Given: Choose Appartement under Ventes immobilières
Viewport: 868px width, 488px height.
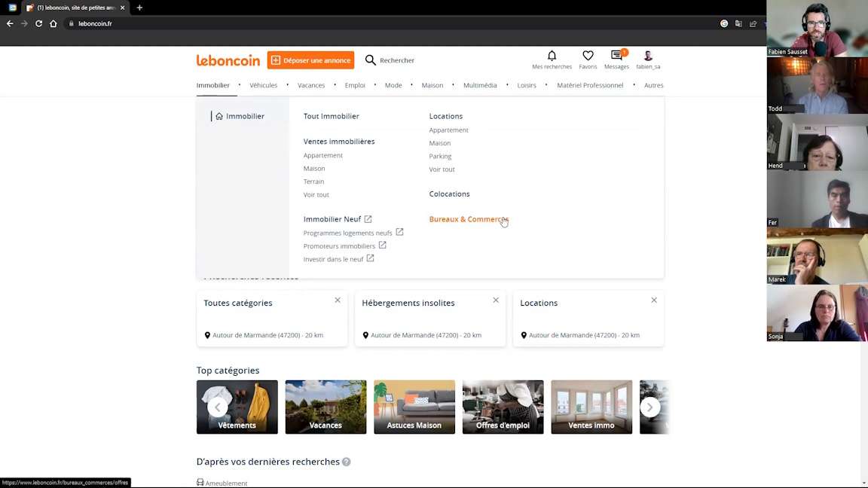Looking at the screenshot, I should 322,155.
